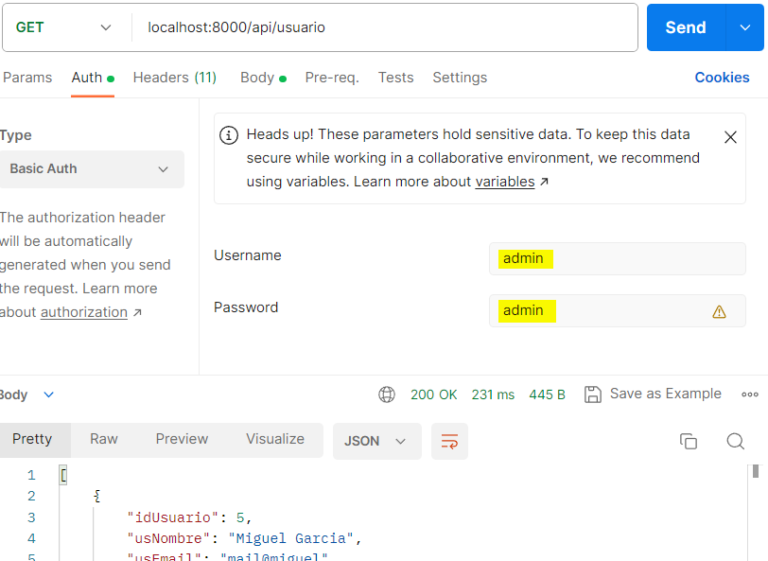Select the Raw response view tab
The height and width of the screenshot is (561, 768).
click(104, 439)
